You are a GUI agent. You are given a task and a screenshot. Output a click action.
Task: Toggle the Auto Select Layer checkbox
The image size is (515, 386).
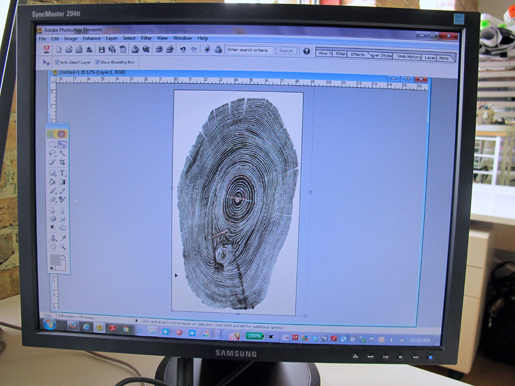57,62
